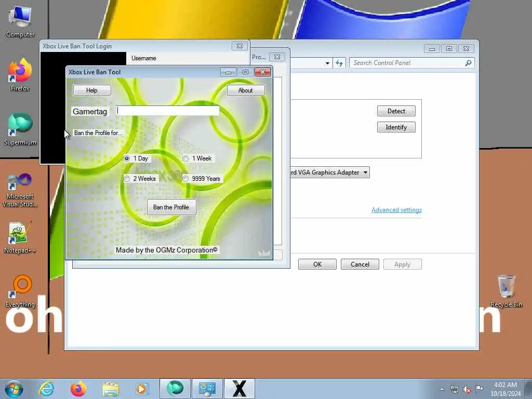Image resolution: width=532 pixels, height=399 pixels.
Task: Click the About button in Ban Tool
Action: pyautogui.click(x=246, y=90)
